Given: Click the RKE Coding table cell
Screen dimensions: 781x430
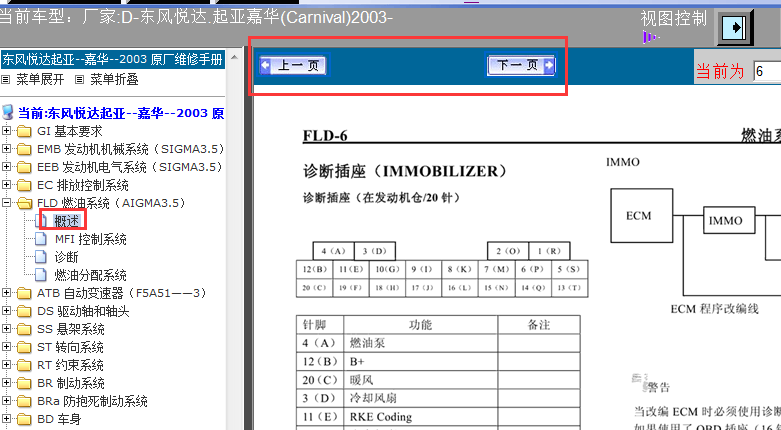Looking at the screenshot, I should coord(420,417).
